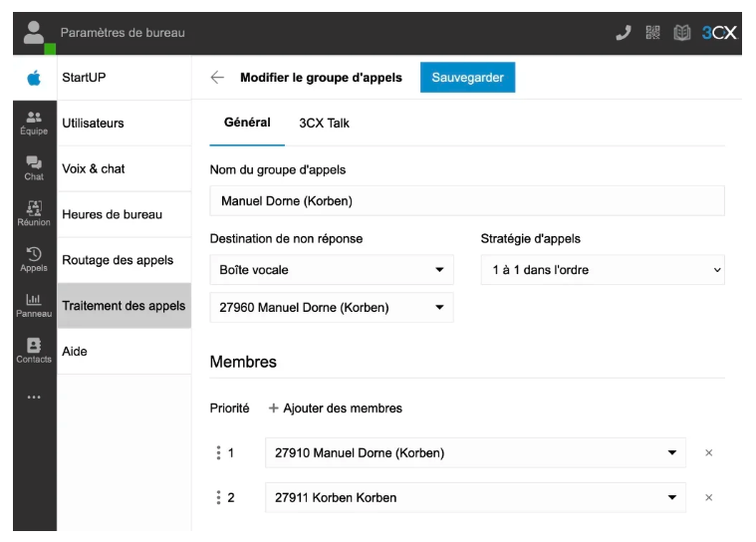
Task: Open the user guide book icon
Action: tap(682, 33)
